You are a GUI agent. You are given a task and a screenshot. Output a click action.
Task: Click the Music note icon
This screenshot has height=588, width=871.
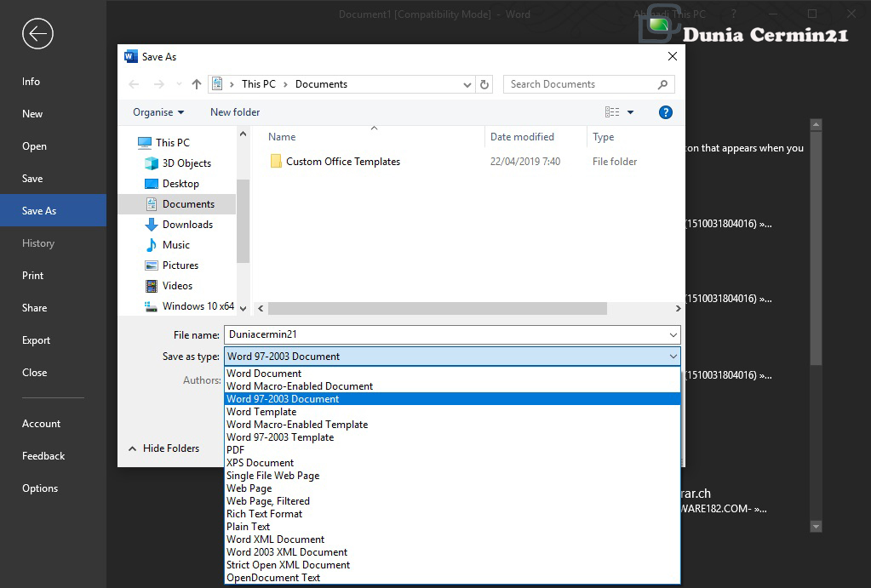click(x=151, y=245)
